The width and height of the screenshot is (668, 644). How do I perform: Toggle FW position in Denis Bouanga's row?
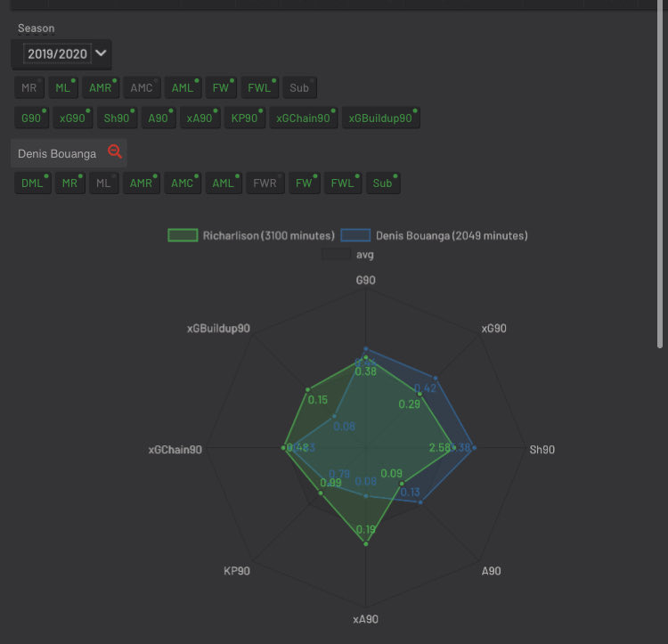305,183
